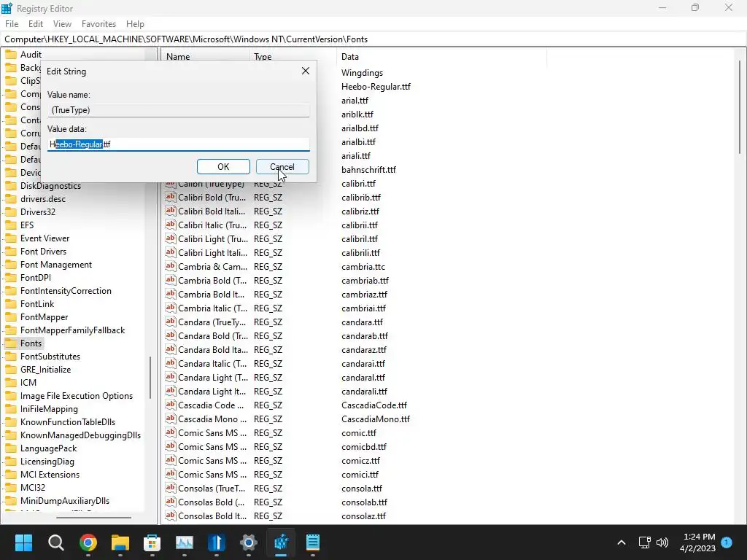Click the folder icon beside Audit

(10, 54)
